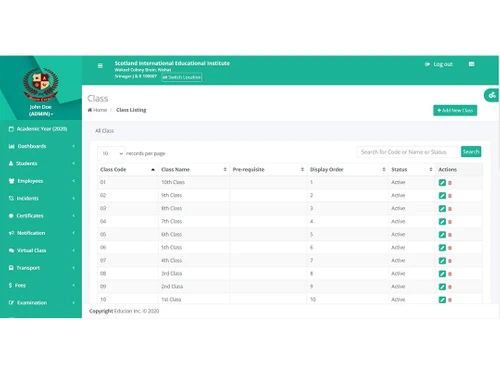Delete the 8th Class row
The width and height of the screenshot is (500, 375).
point(450,209)
